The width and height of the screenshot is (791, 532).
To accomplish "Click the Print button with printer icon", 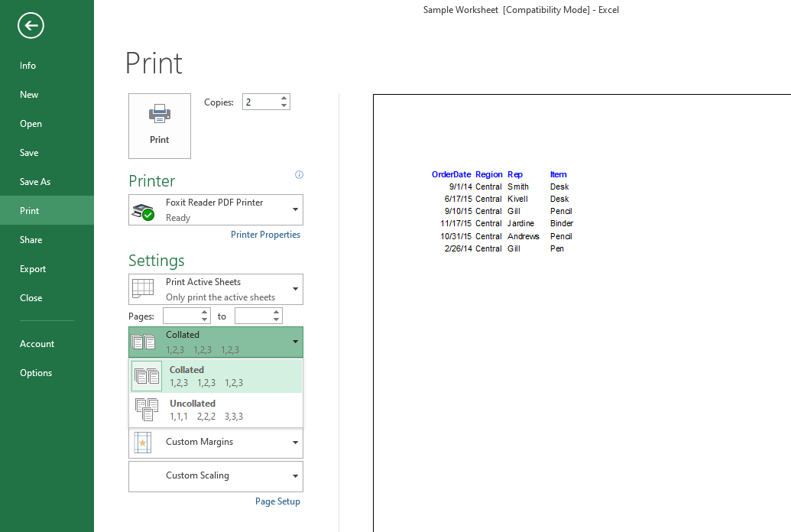I will (160, 126).
